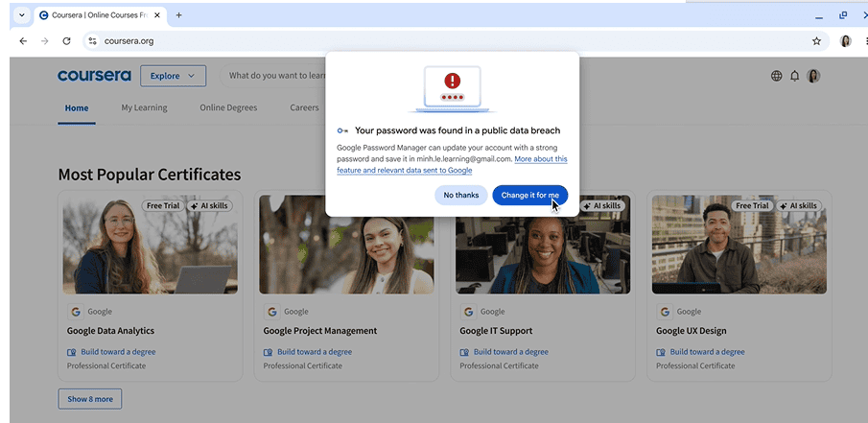Click the breach warning laptop illustration
Screen dimensions: 868x423
pos(453,89)
